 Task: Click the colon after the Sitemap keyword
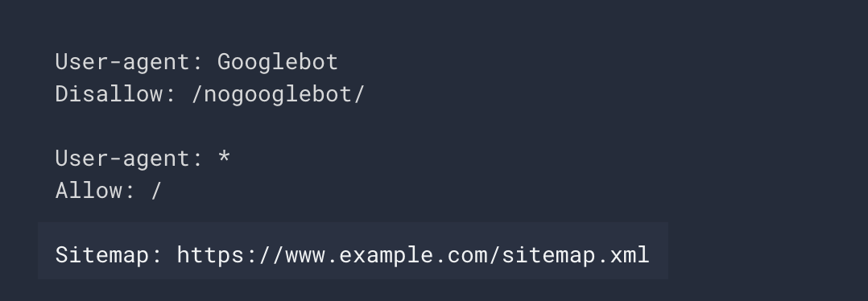pyautogui.click(x=156, y=256)
